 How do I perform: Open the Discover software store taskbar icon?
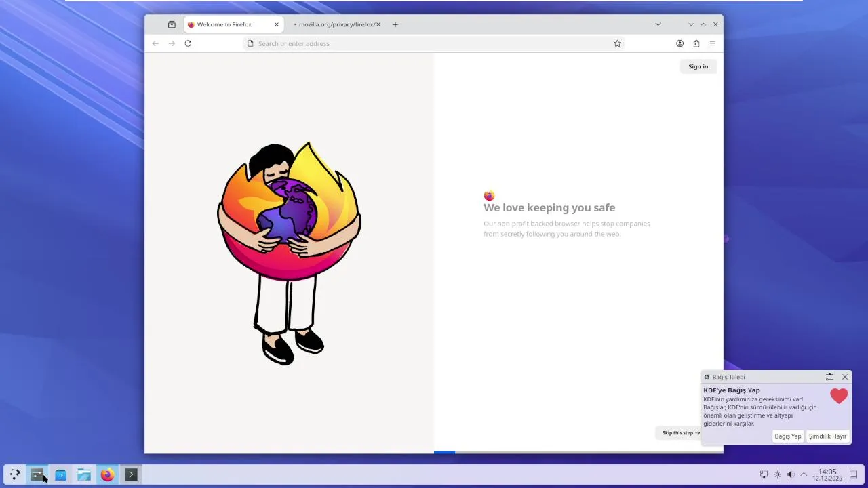[60, 474]
